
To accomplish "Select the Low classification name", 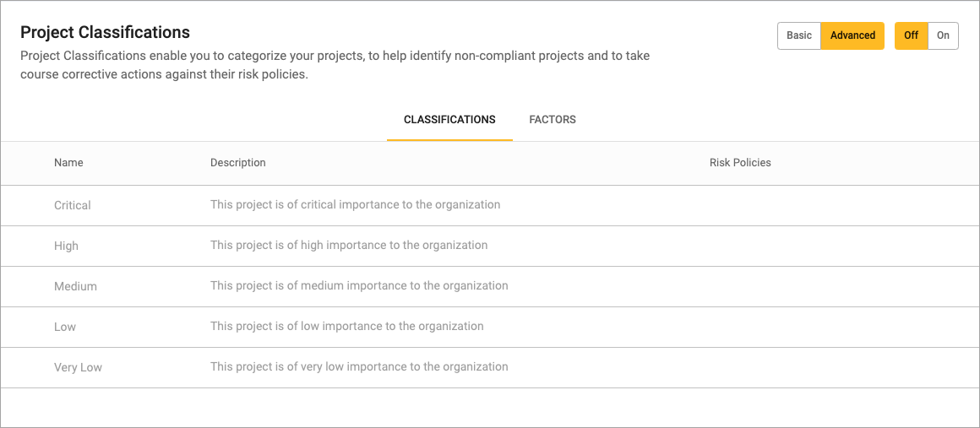I will 65,327.
